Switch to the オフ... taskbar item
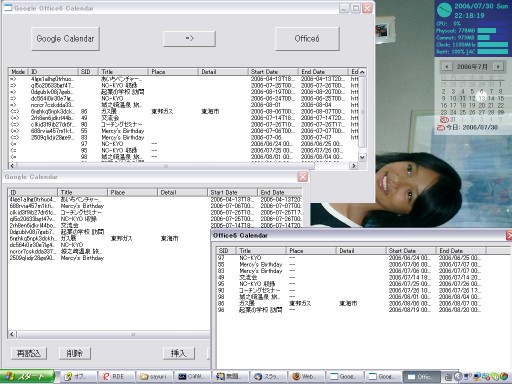Screen dimensions: 512x384 [x=79, y=377]
